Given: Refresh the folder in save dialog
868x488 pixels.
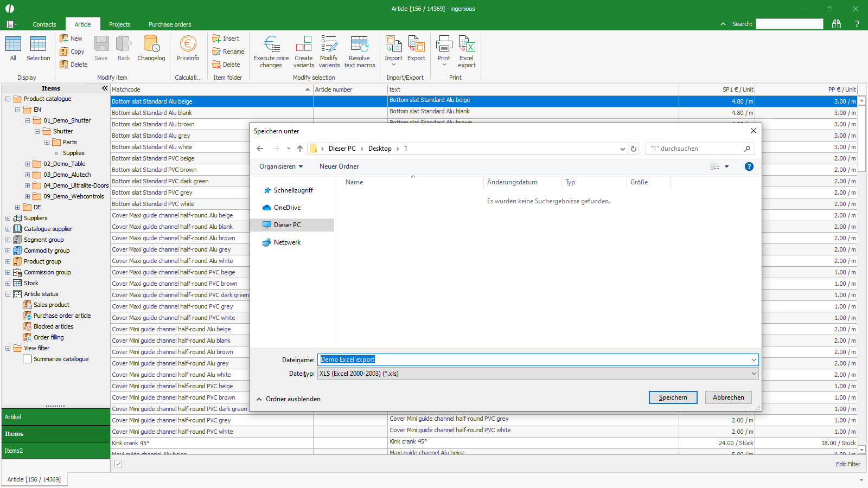Looking at the screenshot, I should [x=634, y=149].
